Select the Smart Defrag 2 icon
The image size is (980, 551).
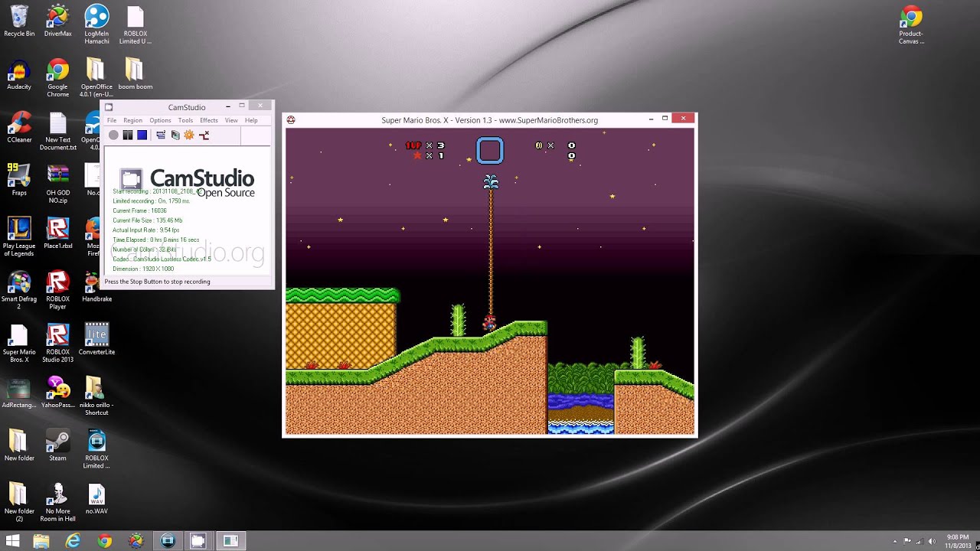[x=19, y=289]
